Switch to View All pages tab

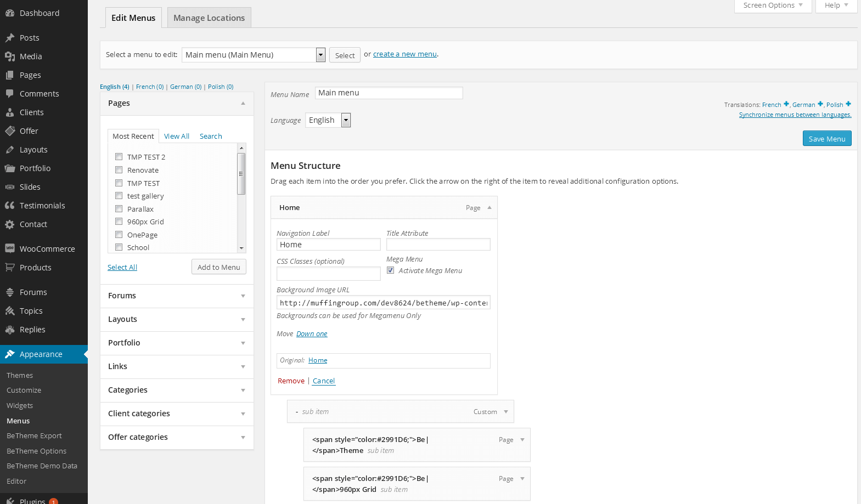pyautogui.click(x=177, y=137)
